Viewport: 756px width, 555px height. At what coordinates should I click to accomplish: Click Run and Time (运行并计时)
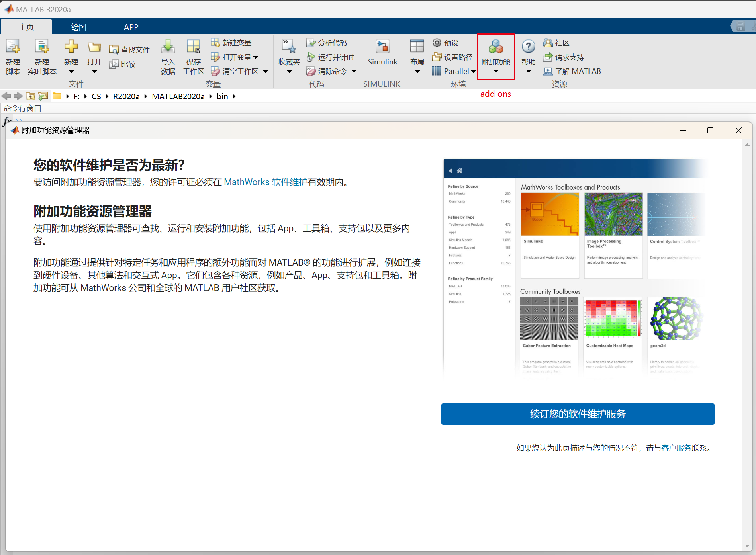(330, 57)
